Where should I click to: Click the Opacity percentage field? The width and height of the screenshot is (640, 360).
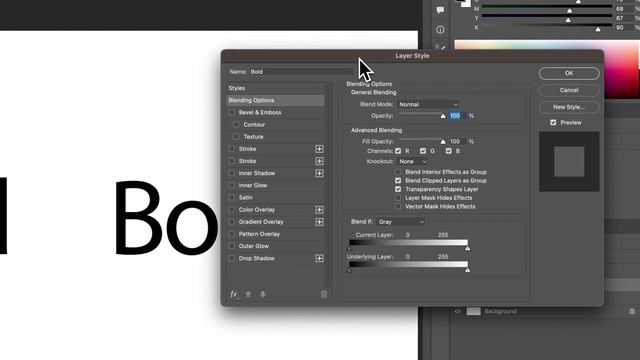click(458, 116)
